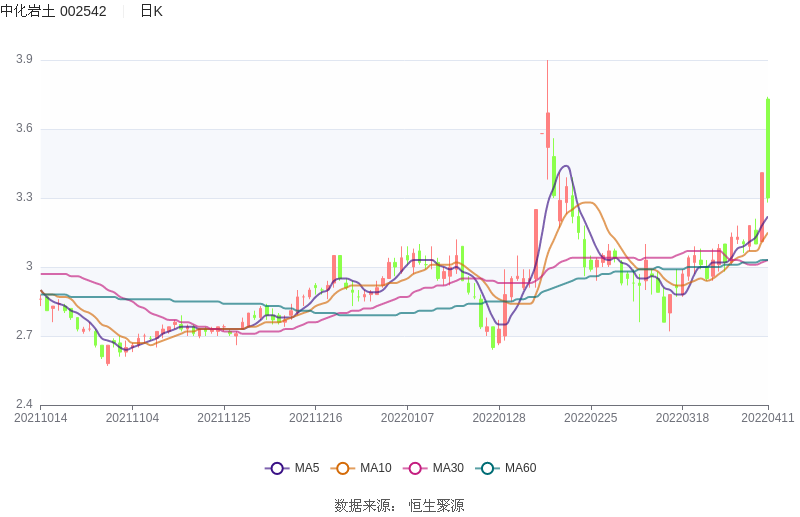800x517 pixels.
Task: Click the purple MA5 legend circle marker
Action: click(x=277, y=468)
